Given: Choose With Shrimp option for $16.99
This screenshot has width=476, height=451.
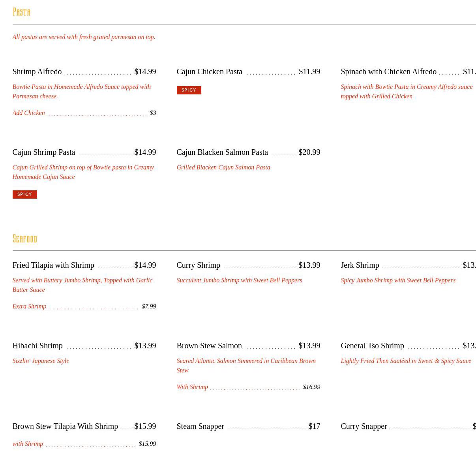Looking at the screenshot, I should [x=192, y=387].
